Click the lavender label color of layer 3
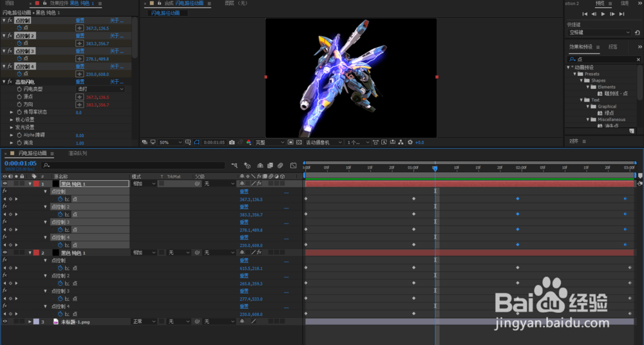Image resolution: width=644 pixels, height=345 pixels. coord(36,322)
